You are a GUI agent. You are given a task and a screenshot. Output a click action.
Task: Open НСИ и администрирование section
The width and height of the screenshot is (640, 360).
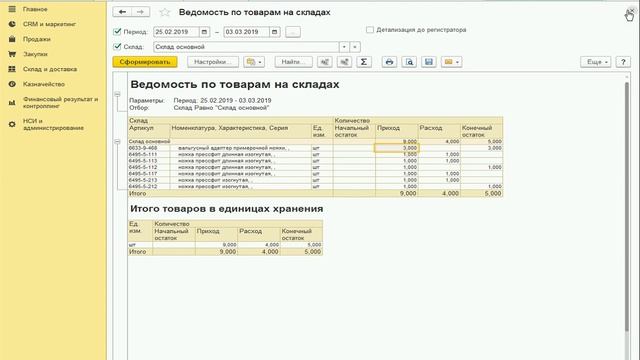click(x=53, y=124)
